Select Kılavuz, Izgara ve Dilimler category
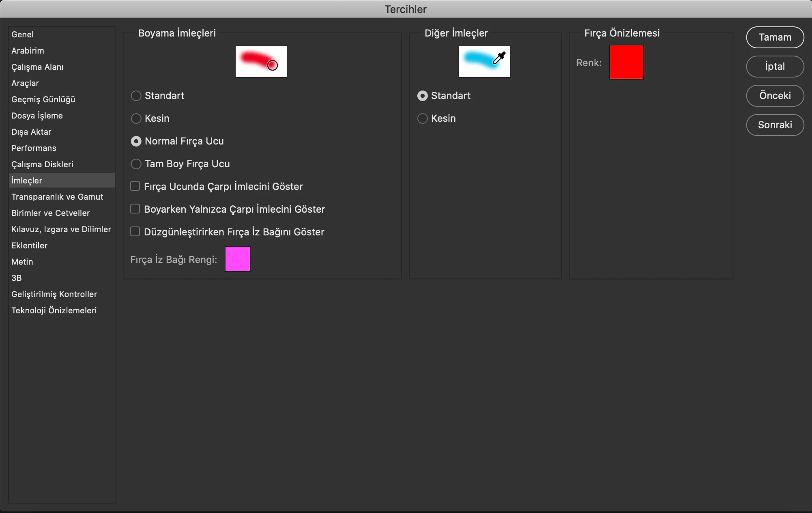Viewport: 812px width, 513px height. [61, 229]
